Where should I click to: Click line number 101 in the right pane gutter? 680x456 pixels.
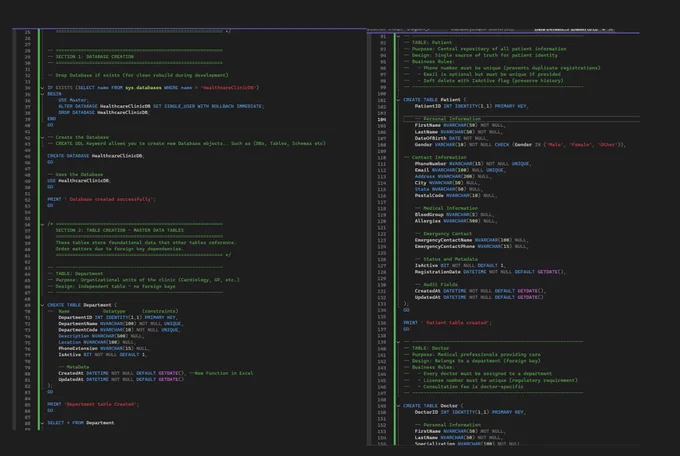(x=382, y=100)
